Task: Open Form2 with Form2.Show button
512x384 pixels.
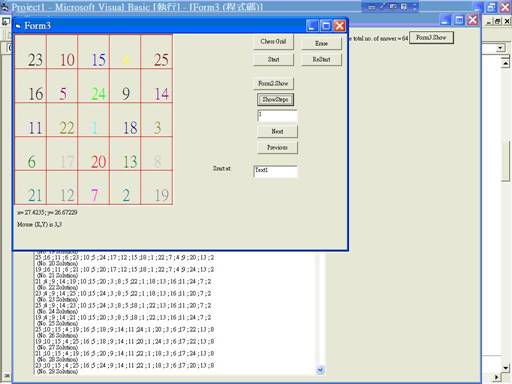Action: click(273, 83)
